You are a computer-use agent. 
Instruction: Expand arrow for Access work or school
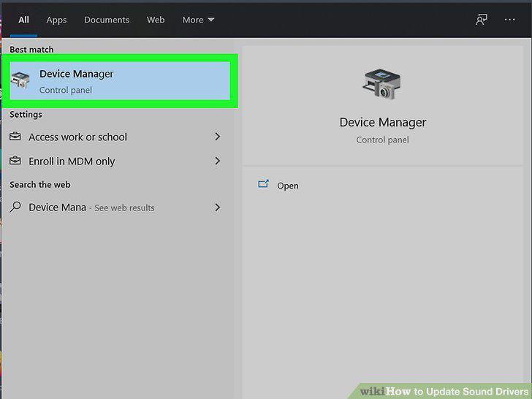point(218,137)
